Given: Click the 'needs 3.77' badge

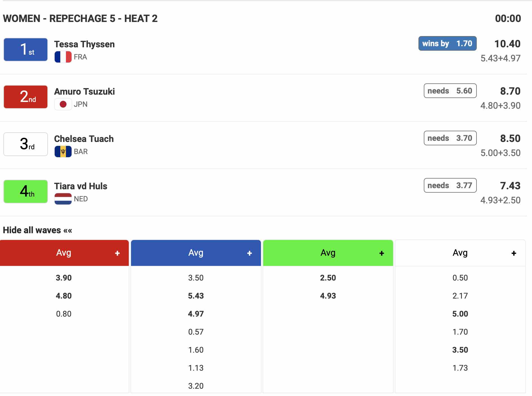Looking at the screenshot, I should click(450, 185).
